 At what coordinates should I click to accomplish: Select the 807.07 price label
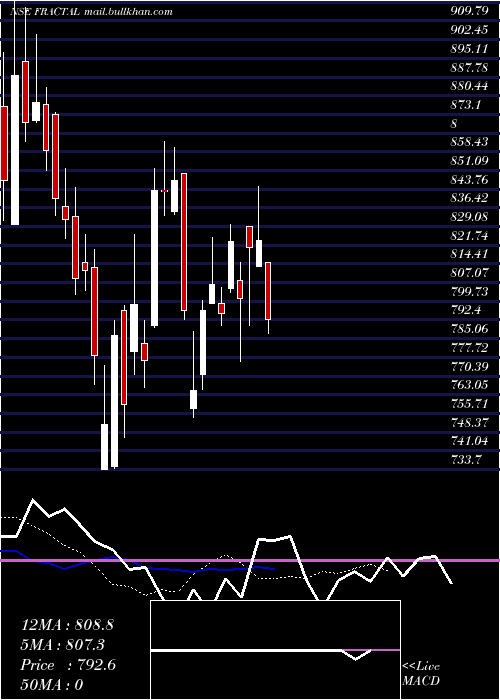[469, 273]
